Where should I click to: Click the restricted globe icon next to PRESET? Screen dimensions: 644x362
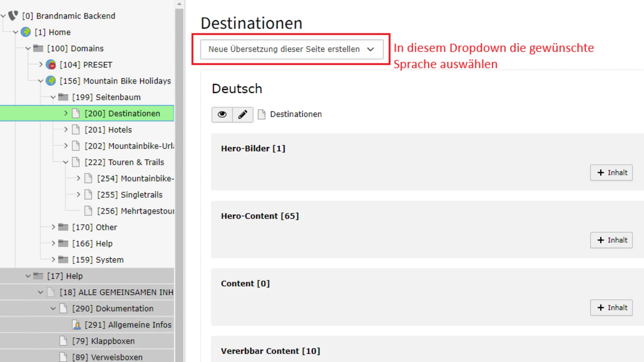(x=51, y=64)
